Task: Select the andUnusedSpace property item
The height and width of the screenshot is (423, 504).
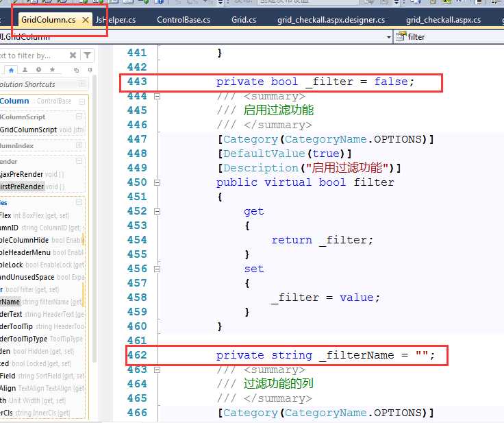Action: click(42, 277)
